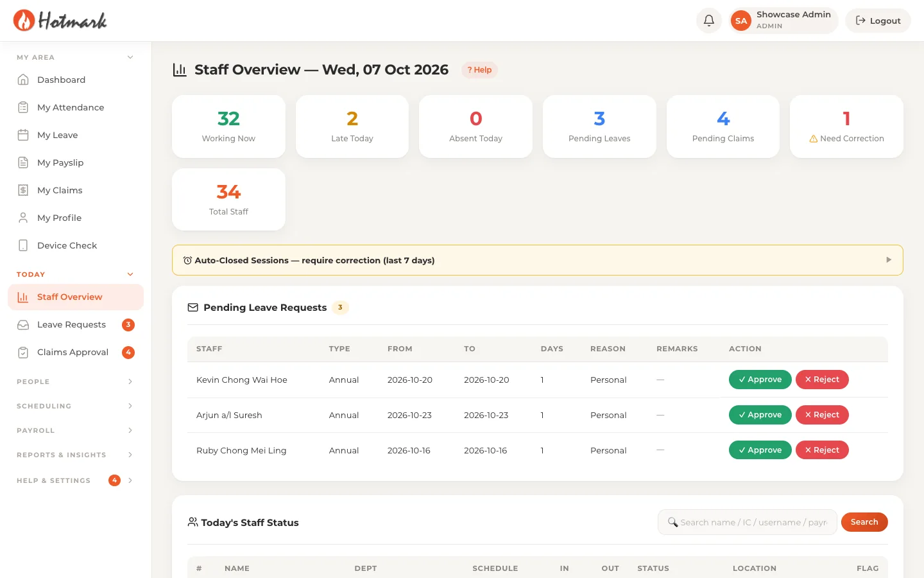Click the Claims Approval badge showing 4
Image resolution: width=924 pixels, height=578 pixels.
click(128, 353)
